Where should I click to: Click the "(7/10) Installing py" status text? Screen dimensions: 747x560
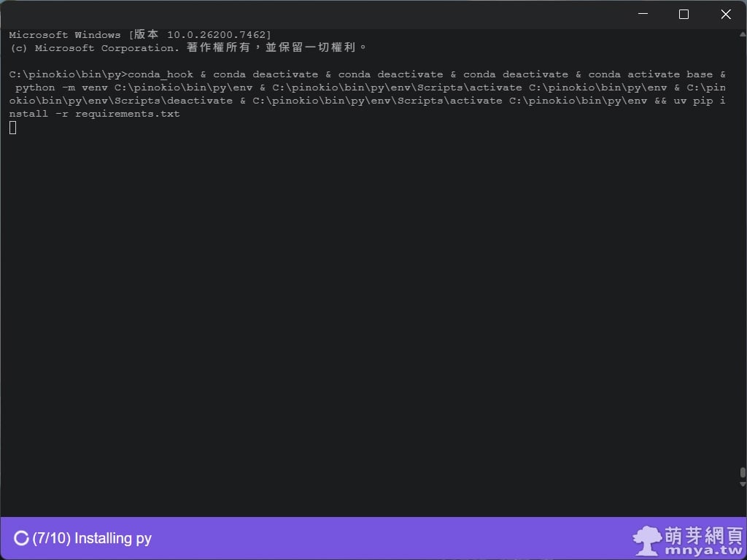tap(92, 539)
